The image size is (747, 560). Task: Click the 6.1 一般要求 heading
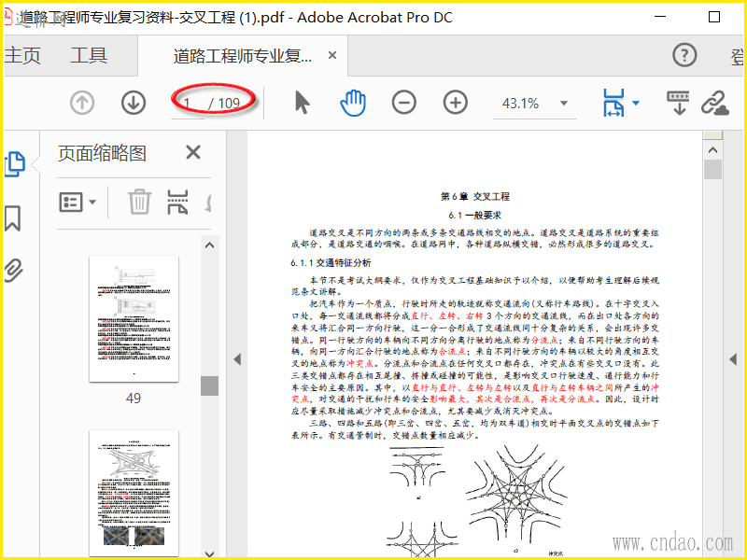pyautogui.click(x=474, y=216)
